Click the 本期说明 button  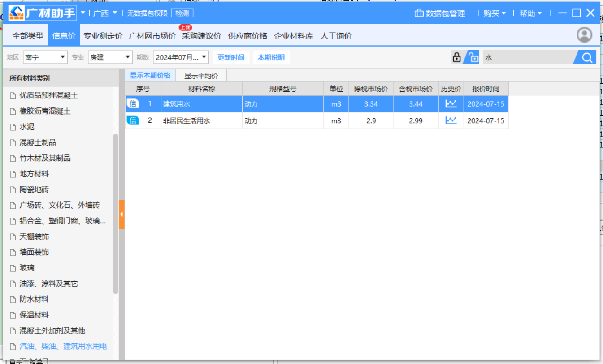(x=271, y=57)
